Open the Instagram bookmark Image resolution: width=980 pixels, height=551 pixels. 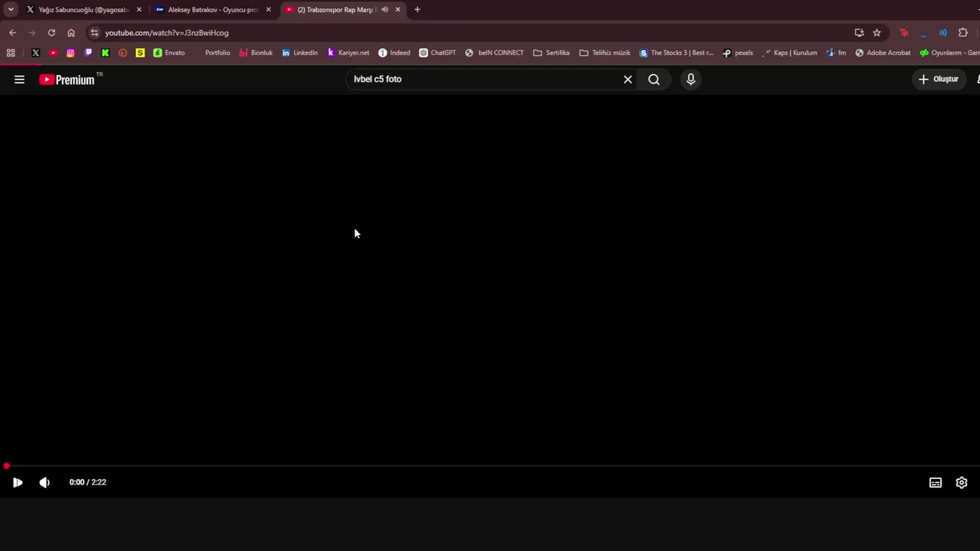(x=70, y=53)
